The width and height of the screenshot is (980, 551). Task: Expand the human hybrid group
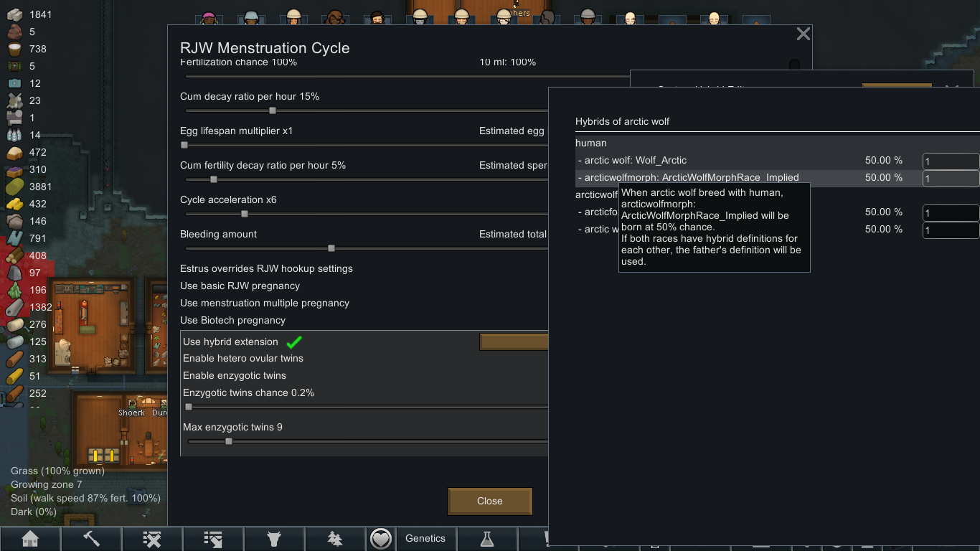click(590, 143)
